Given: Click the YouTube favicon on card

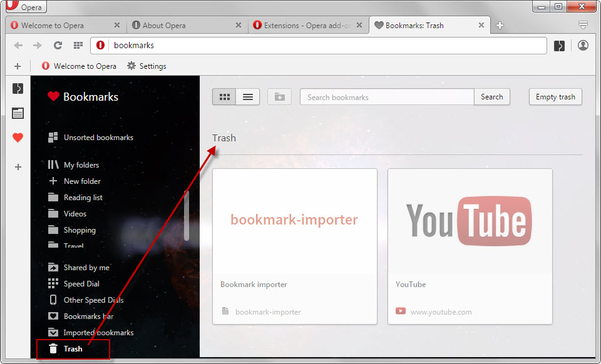Looking at the screenshot, I should coord(401,311).
